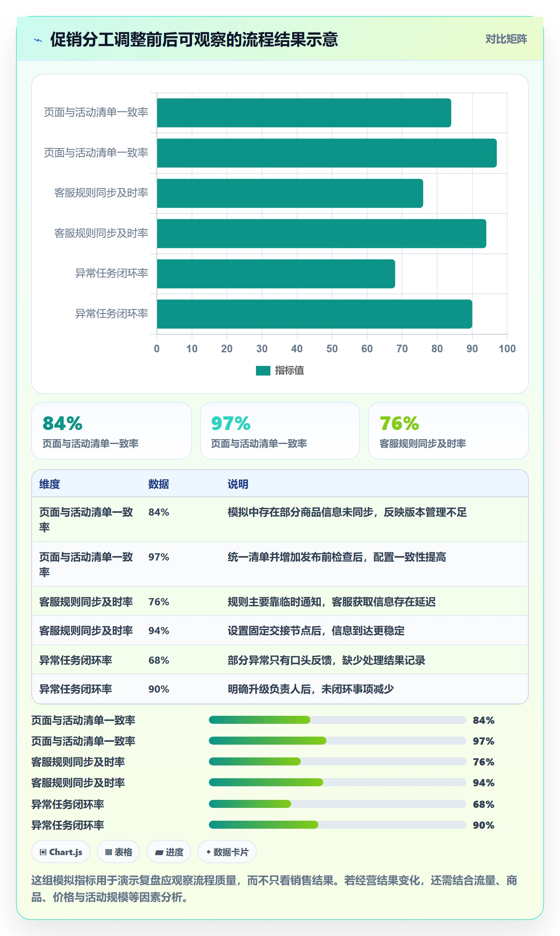Click the 数据卡片 chip
560x936 pixels.
tap(227, 852)
